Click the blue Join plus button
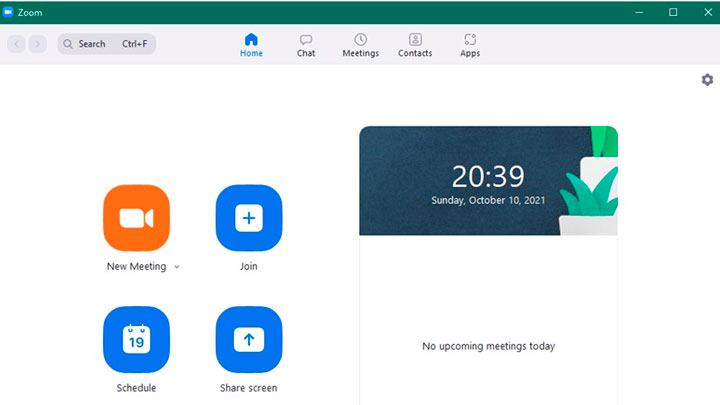Image resolution: width=720 pixels, height=405 pixels. 249,218
